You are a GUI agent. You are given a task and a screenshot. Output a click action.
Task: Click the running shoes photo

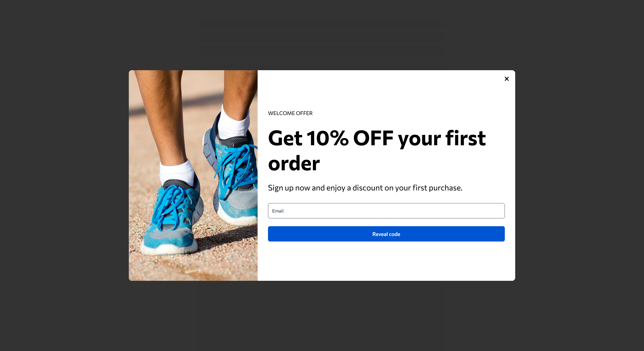(x=193, y=175)
